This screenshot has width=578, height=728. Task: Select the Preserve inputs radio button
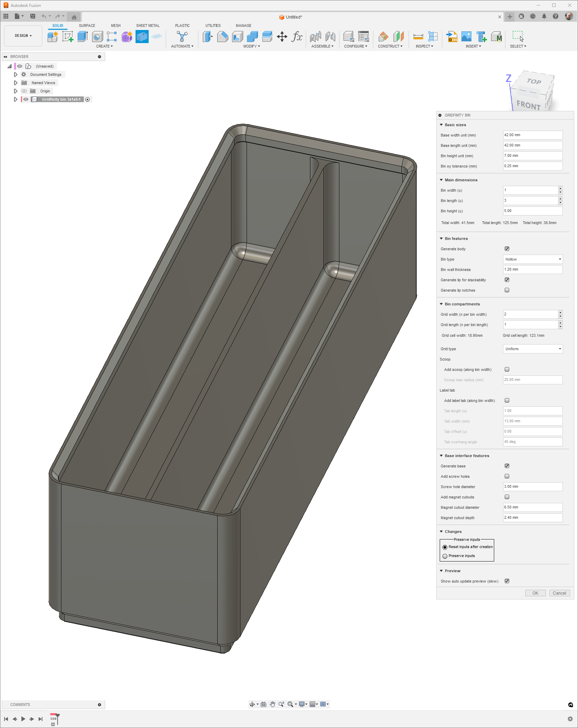[x=445, y=556]
